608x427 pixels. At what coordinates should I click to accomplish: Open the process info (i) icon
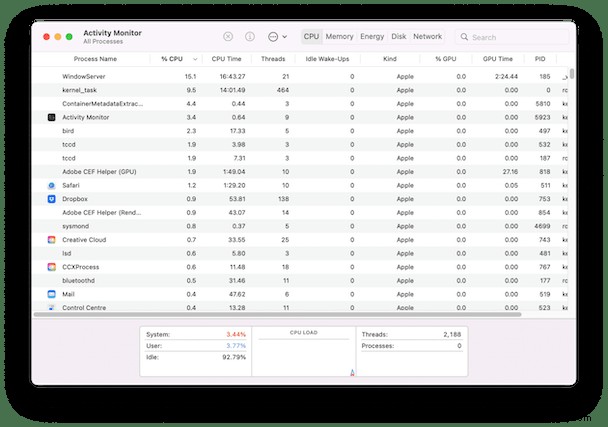[250, 36]
